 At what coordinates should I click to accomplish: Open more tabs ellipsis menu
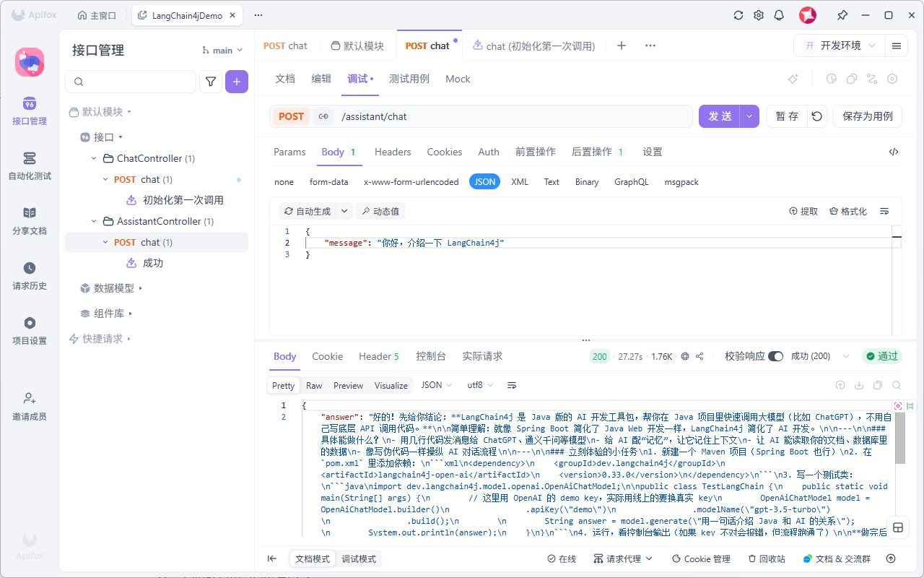(650, 46)
